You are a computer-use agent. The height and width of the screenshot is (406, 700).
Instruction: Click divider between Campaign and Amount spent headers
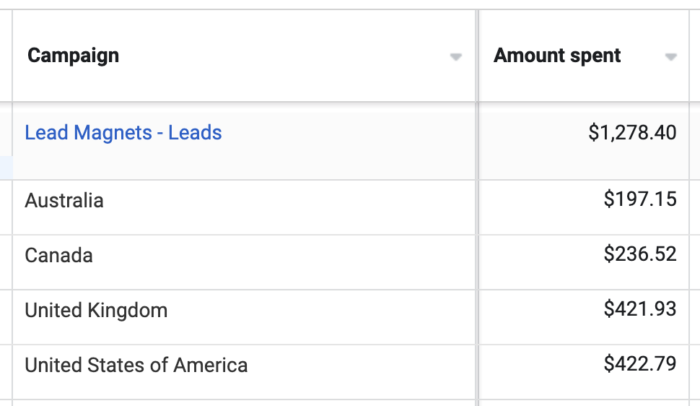tap(478, 56)
